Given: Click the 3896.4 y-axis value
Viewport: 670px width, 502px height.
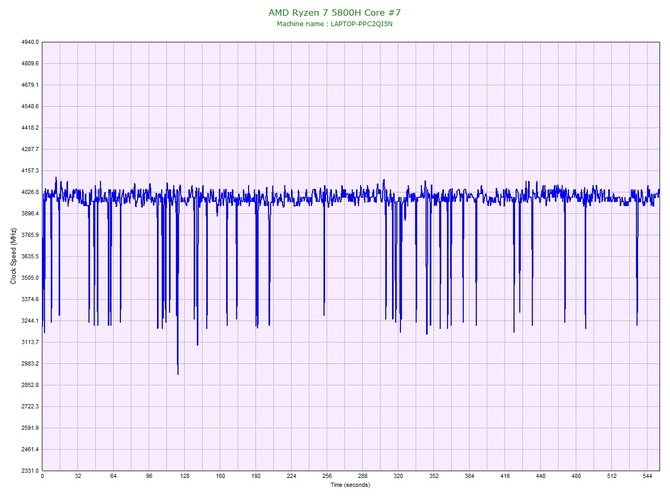Looking at the screenshot, I should point(30,214).
